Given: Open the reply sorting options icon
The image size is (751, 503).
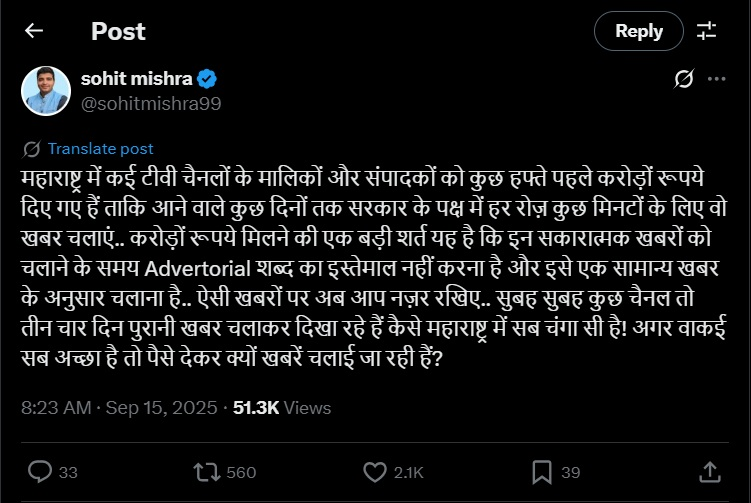Looking at the screenshot, I should pos(707,31).
